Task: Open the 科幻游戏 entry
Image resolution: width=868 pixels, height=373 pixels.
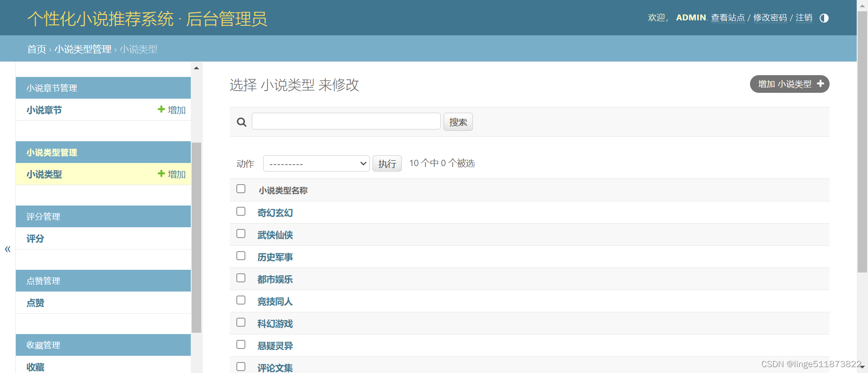Action: [275, 324]
